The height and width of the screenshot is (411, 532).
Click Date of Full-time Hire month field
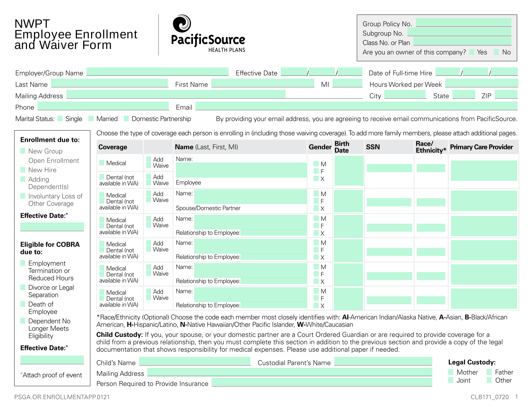click(x=448, y=72)
